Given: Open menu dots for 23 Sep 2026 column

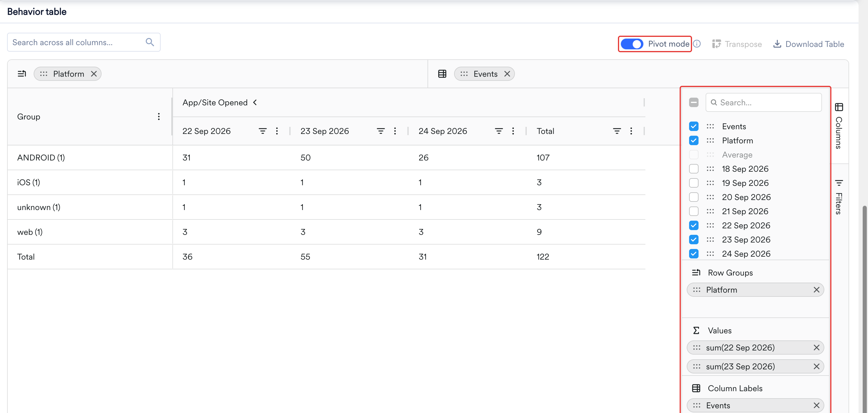Looking at the screenshot, I should tap(395, 131).
